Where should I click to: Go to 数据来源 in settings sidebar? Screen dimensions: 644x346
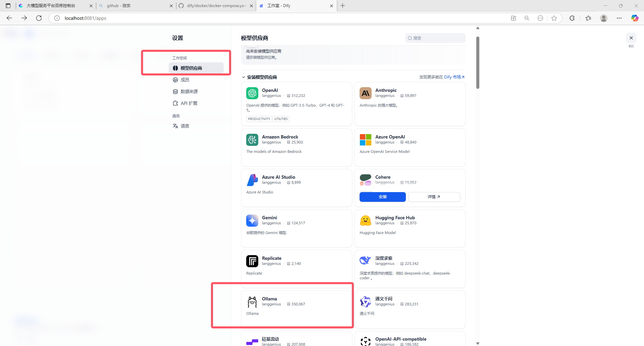point(189,92)
